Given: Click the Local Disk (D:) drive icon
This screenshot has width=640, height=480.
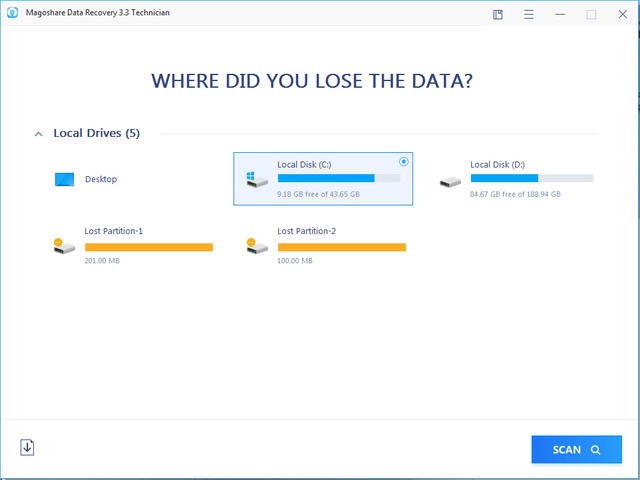Looking at the screenshot, I should coord(450,180).
